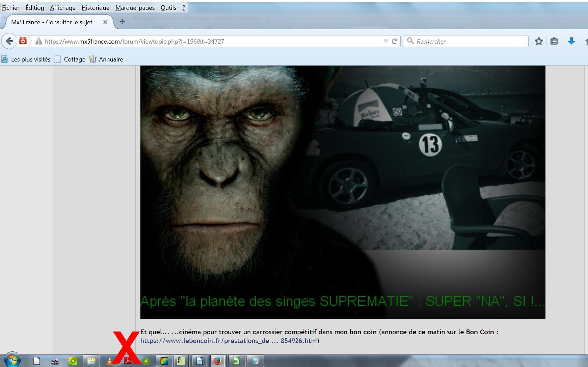Open the Windows Start button
Image resolution: width=588 pixels, height=367 pixels.
coord(12,360)
